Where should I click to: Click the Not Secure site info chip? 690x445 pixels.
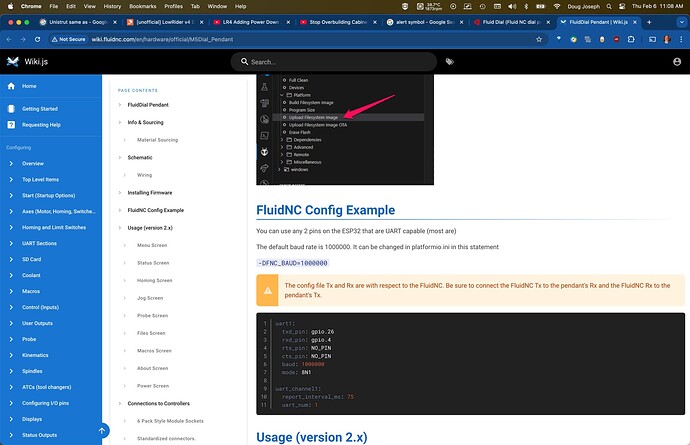click(x=68, y=39)
